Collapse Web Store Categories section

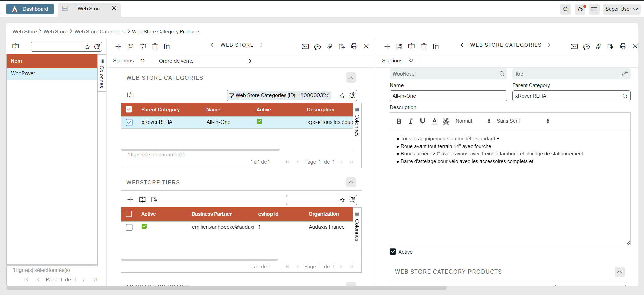click(x=351, y=78)
